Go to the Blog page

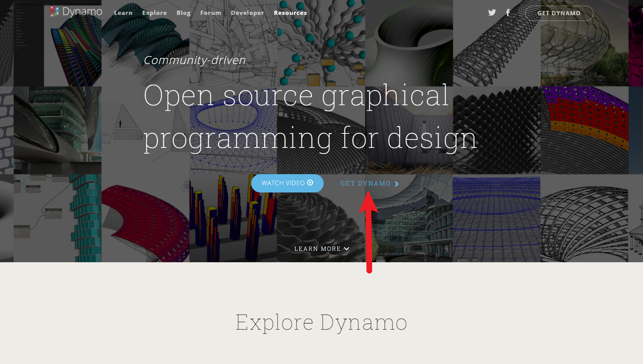pyautogui.click(x=183, y=13)
